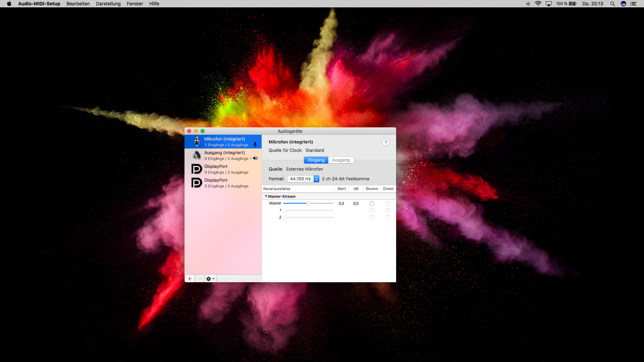Image resolution: width=644 pixels, height=362 pixels.
Task: Click the plus button to add device
Action: point(190,279)
